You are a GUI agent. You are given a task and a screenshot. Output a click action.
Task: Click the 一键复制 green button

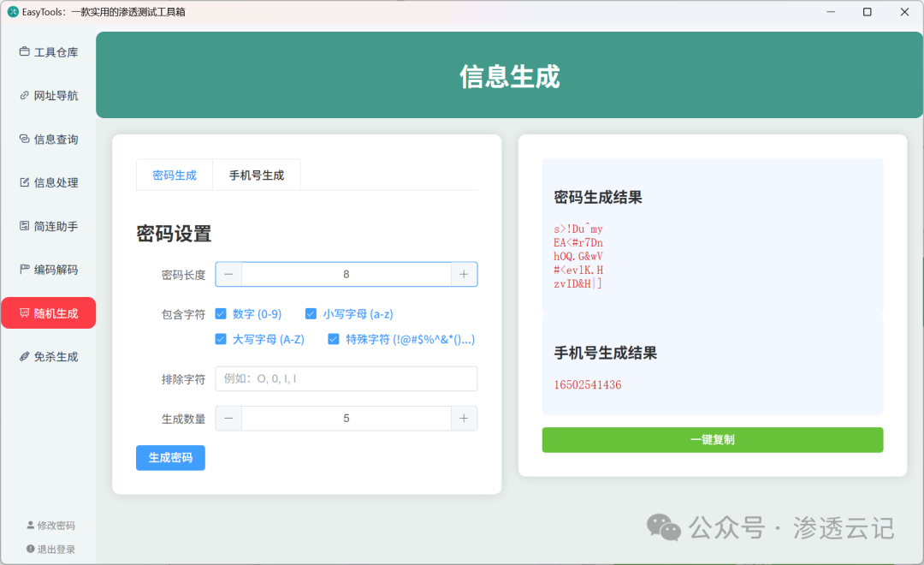point(713,440)
